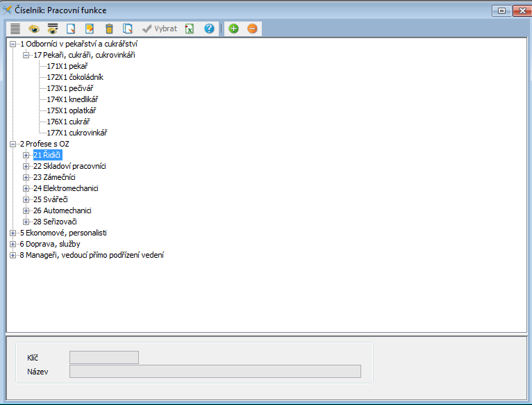Collapse 17 Pekaři, cukráři, cukrovinkáři node
The height and width of the screenshot is (405, 532).
[26, 55]
